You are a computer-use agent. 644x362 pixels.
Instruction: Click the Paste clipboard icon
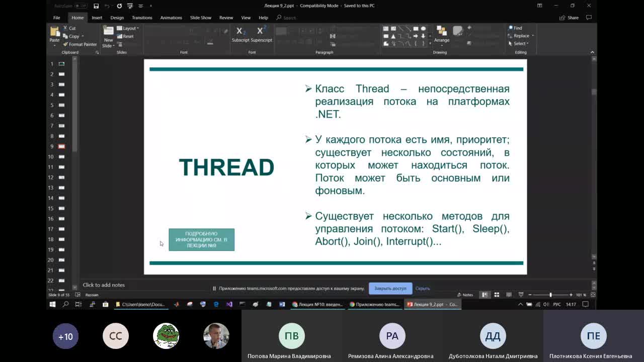click(54, 34)
